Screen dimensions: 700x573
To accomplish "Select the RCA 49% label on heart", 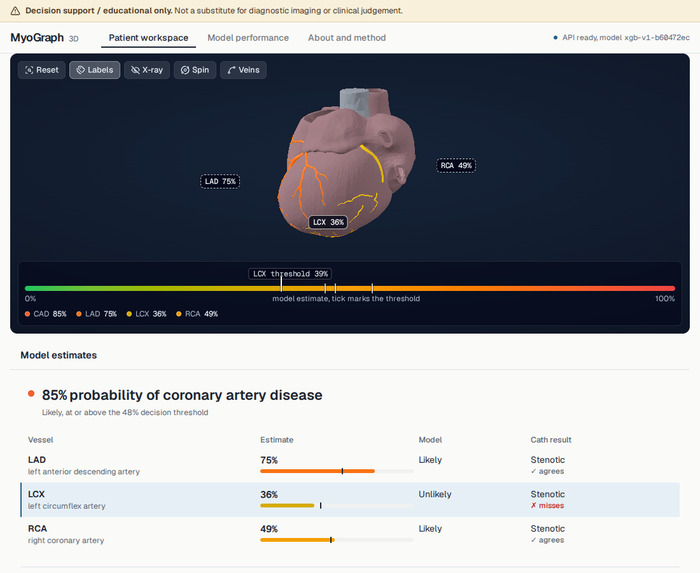I will point(456,166).
